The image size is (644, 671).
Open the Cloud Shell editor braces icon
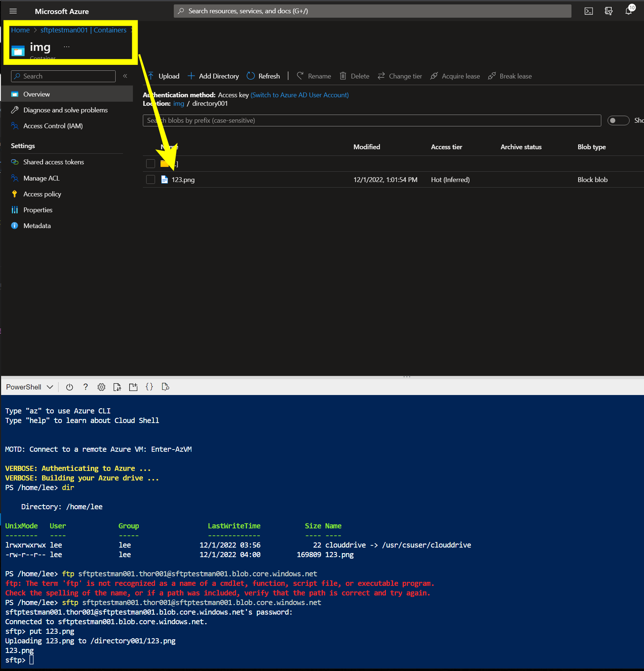149,387
